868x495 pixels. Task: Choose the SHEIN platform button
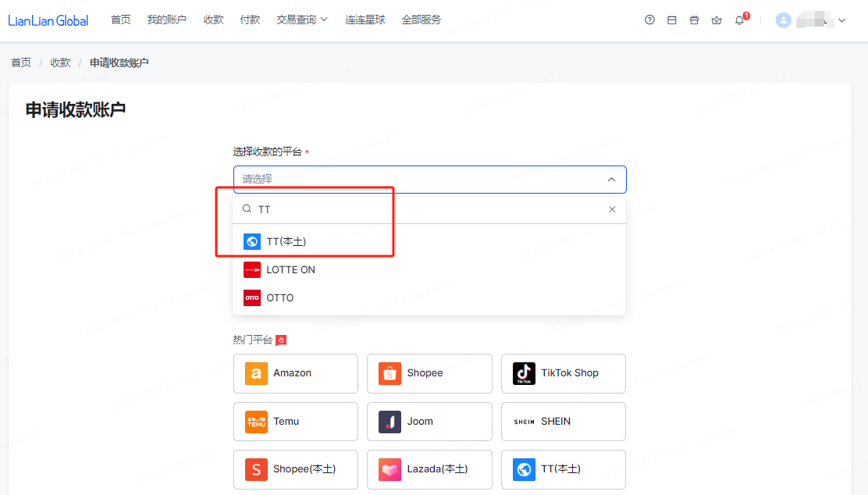click(564, 422)
